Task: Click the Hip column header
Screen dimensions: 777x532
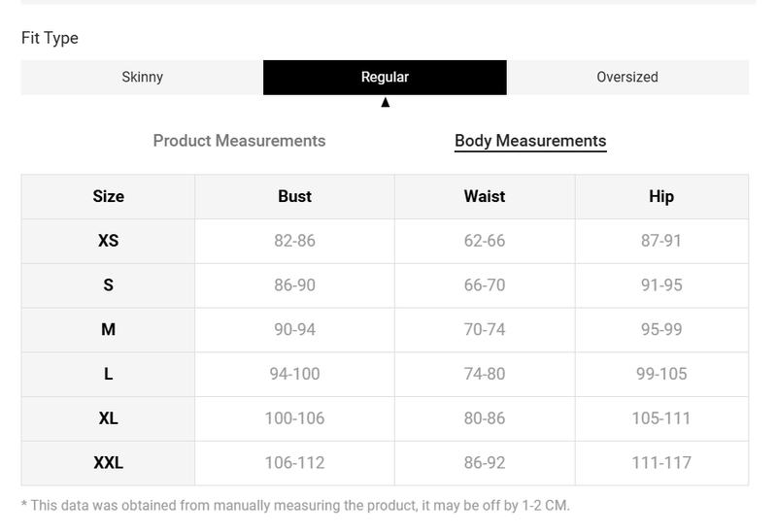Action: pos(661,197)
